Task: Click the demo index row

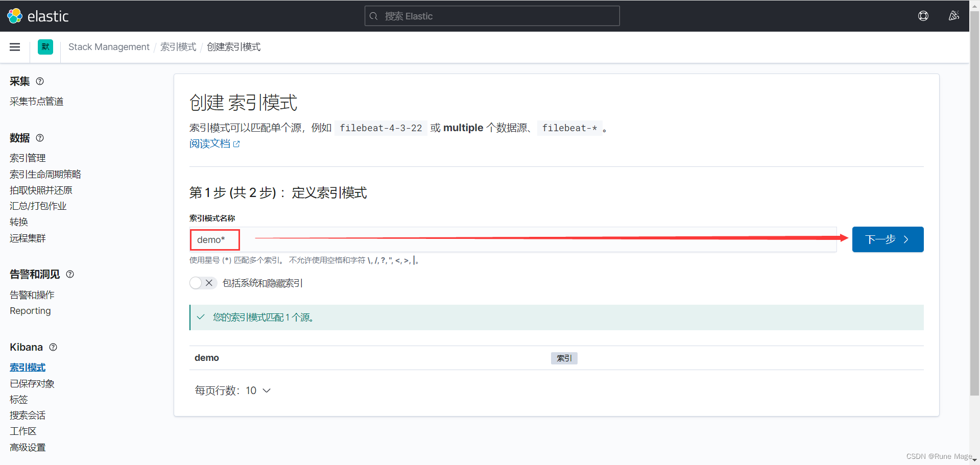Action: (556, 358)
